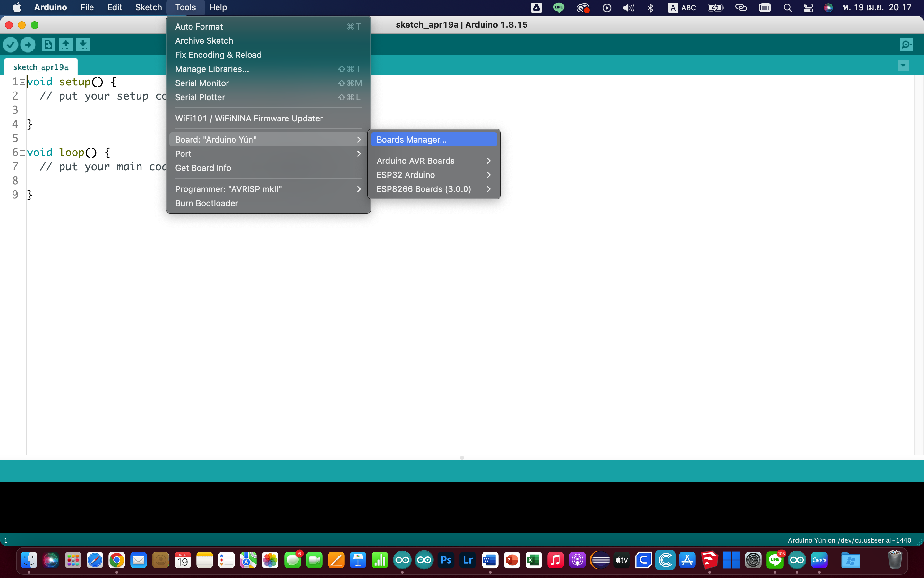Expand the Port submenu

(268, 154)
